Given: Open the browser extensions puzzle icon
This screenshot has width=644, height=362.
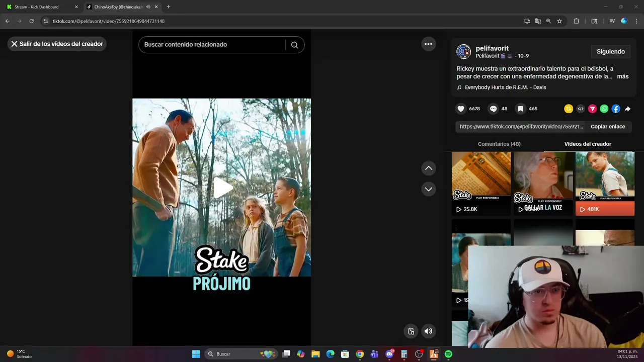Looking at the screenshot, I should (577, 21).
